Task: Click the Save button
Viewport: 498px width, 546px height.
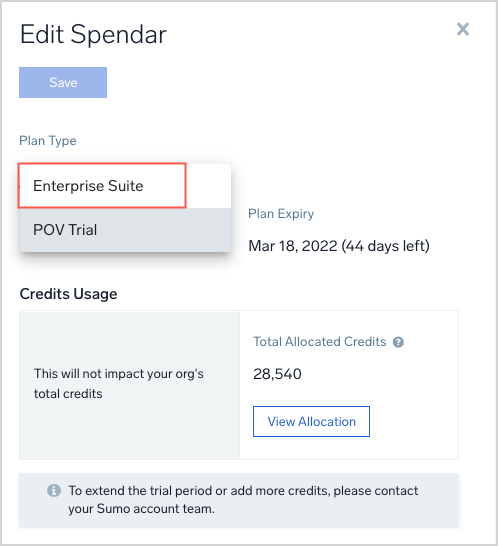Action: click(x=63, y=83)
